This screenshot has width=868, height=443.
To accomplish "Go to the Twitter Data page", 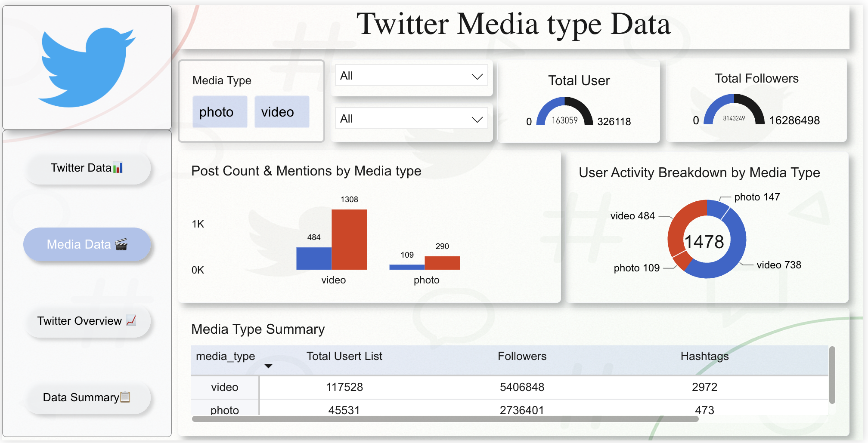I will 87,168.
